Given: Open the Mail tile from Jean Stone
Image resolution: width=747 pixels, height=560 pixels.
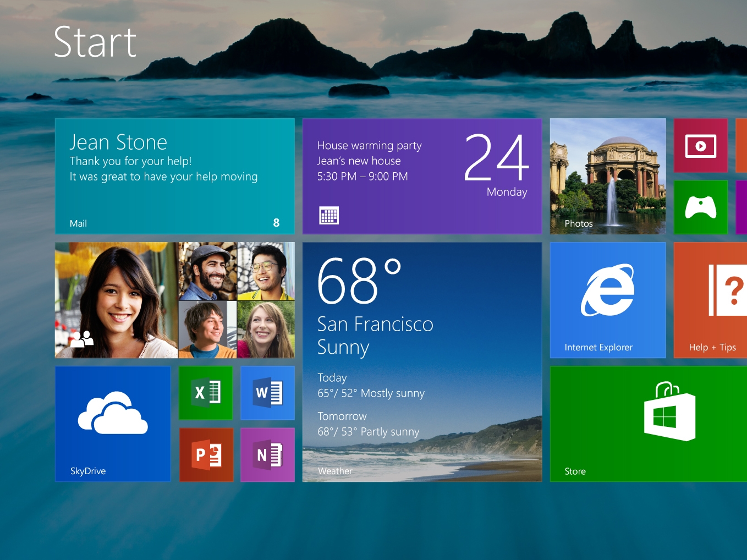Looking at the screenshot, I should tap(174, 176).
